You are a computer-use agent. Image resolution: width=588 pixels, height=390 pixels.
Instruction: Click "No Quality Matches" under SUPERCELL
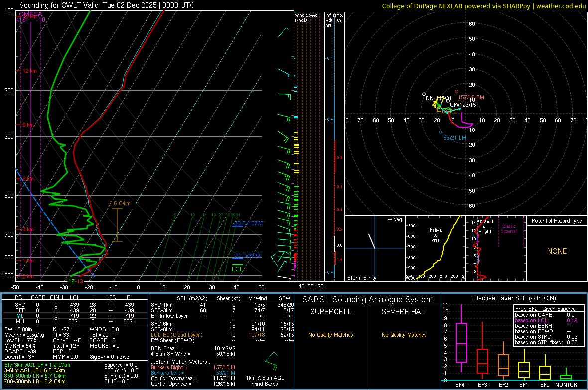(331, 335)
